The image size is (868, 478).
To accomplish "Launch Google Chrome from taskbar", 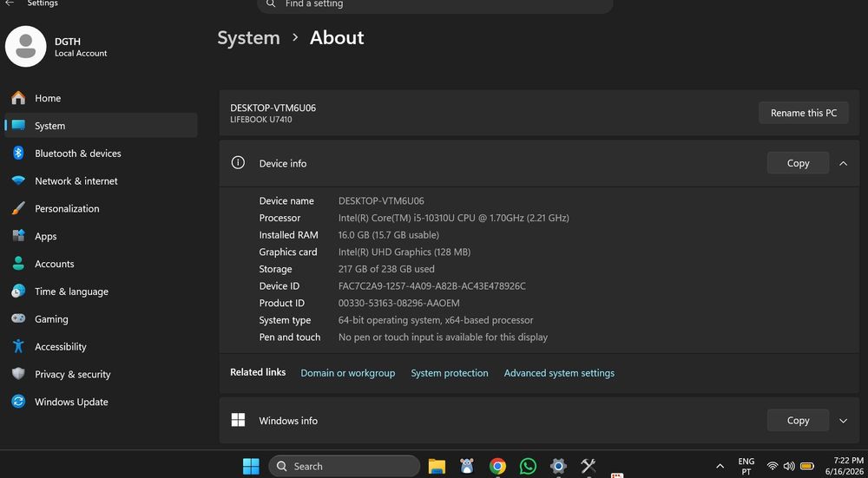I will (x=497, y=467).
